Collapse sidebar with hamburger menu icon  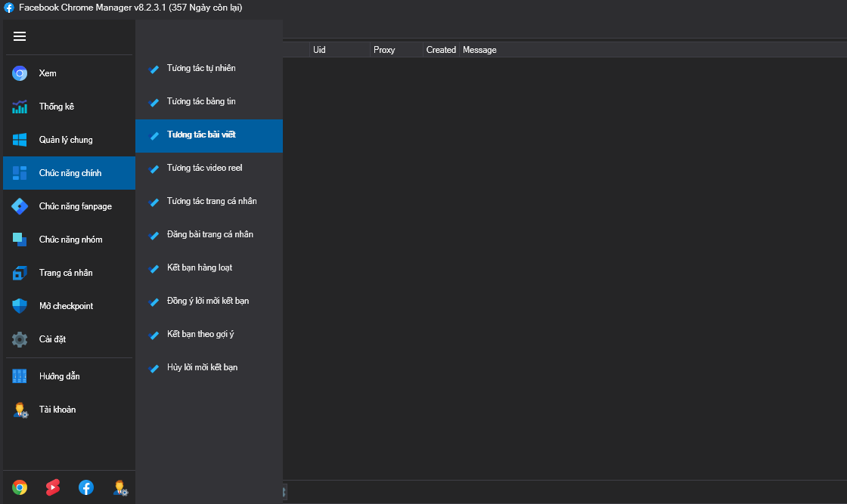pos(20,36)
